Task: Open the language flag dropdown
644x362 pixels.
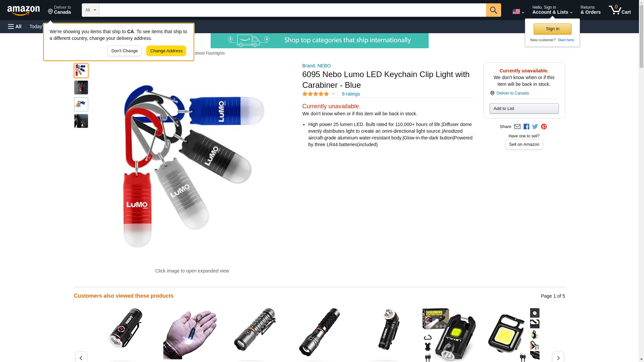Action: tap(518, 11)
